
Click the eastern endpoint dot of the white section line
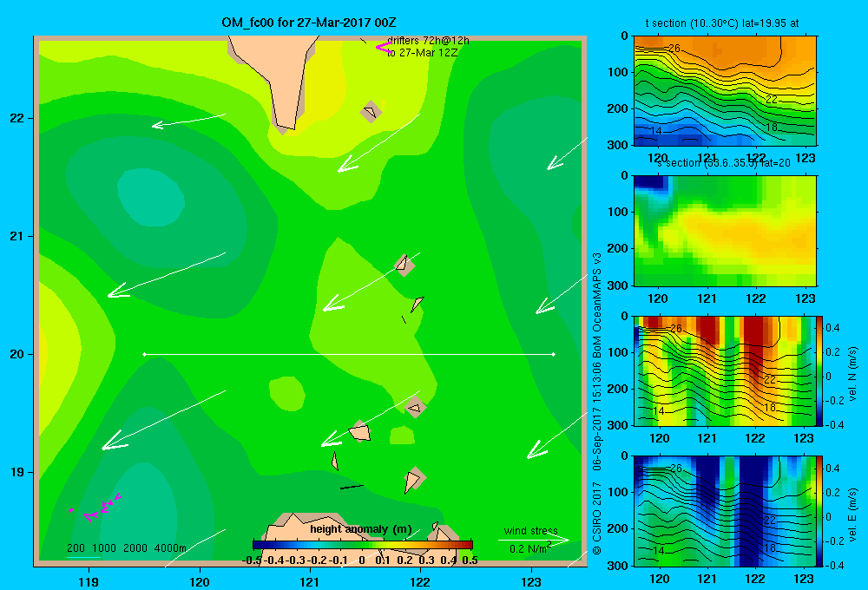[554, 354]
